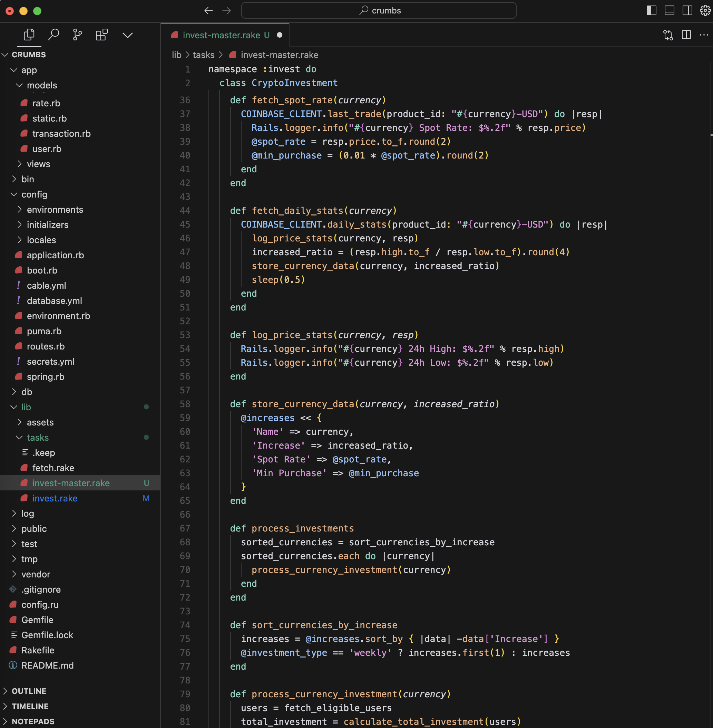Click the crumbs command search box
The height and width of the screenshot is (728, 713).
[379, 10]
